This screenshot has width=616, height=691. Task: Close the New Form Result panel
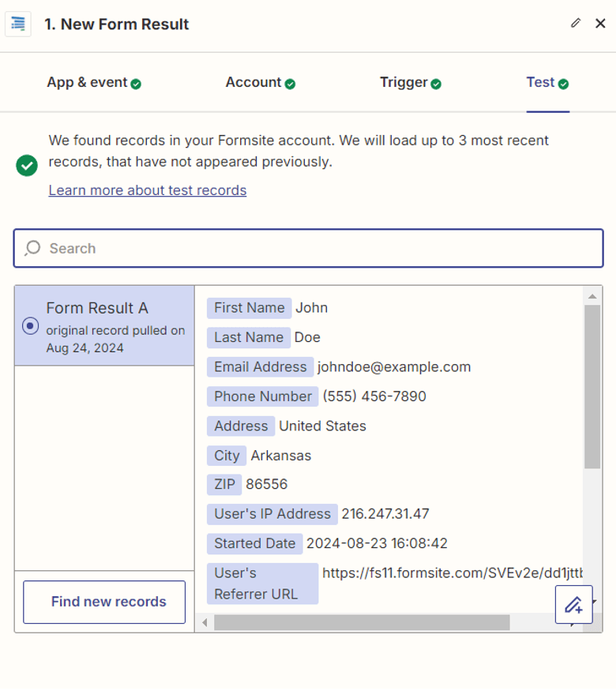600,24
